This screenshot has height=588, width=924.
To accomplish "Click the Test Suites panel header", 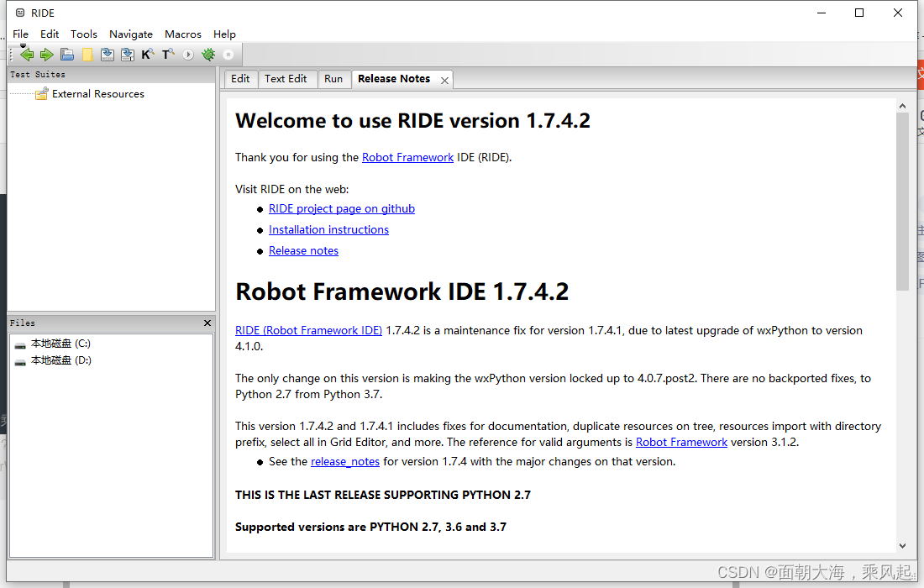I will pos(112,75).
